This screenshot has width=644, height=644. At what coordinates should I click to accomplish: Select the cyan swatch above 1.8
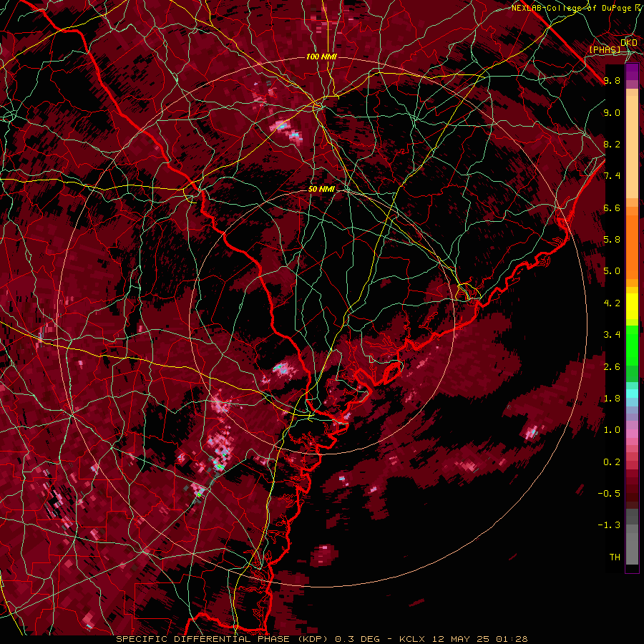point(632,394)
